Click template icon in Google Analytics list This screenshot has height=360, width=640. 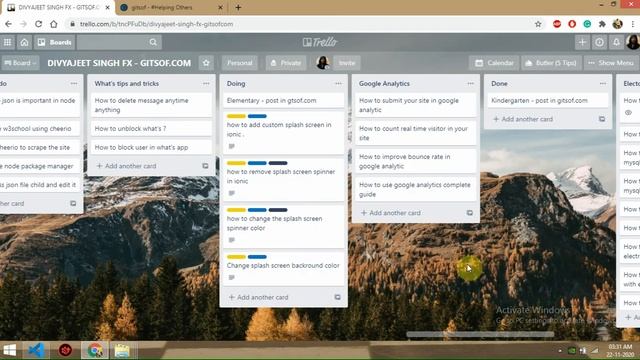coord(470,213)
